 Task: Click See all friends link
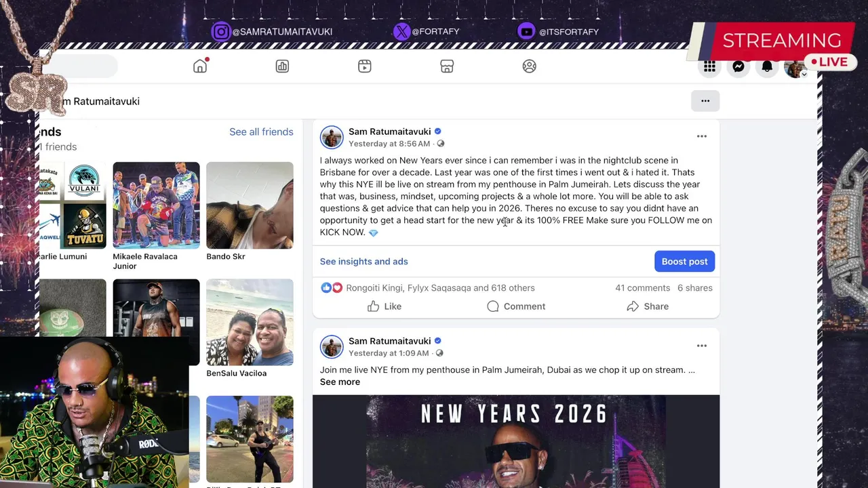click(x=261, y=131)
